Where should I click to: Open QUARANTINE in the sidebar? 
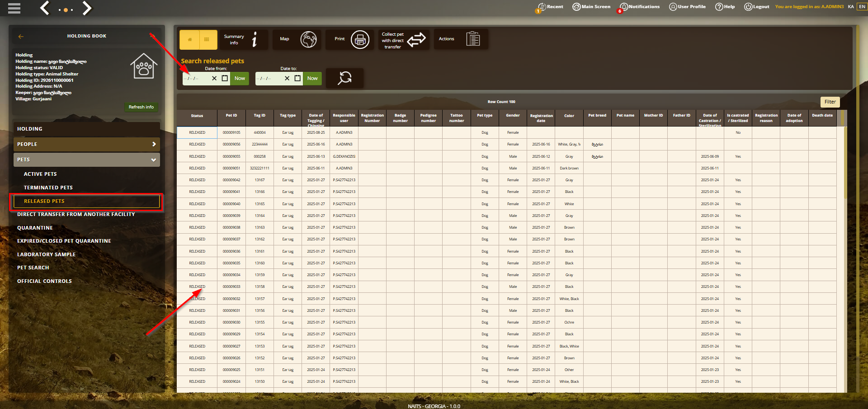tap(35, 228)
